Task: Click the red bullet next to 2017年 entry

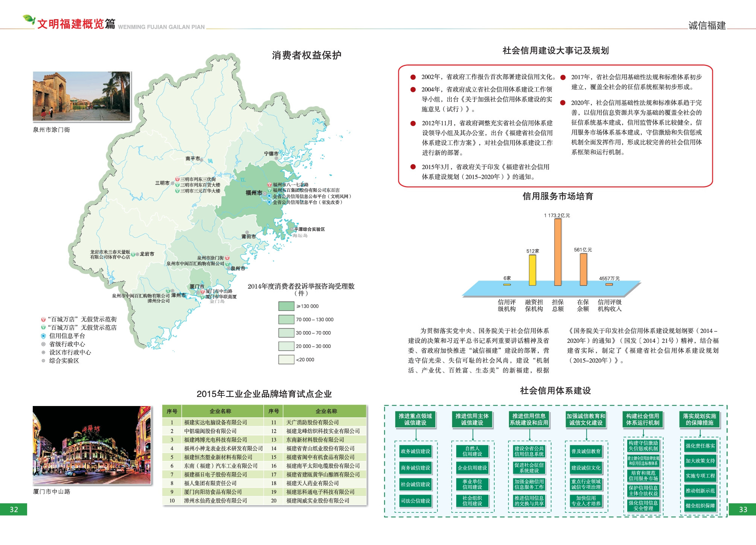Action: [x=563, y=78]
